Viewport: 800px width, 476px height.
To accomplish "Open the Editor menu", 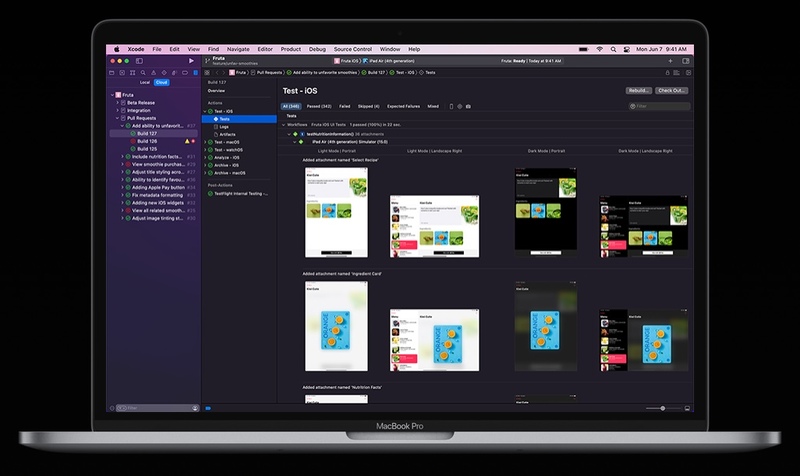I will [265, 49].
